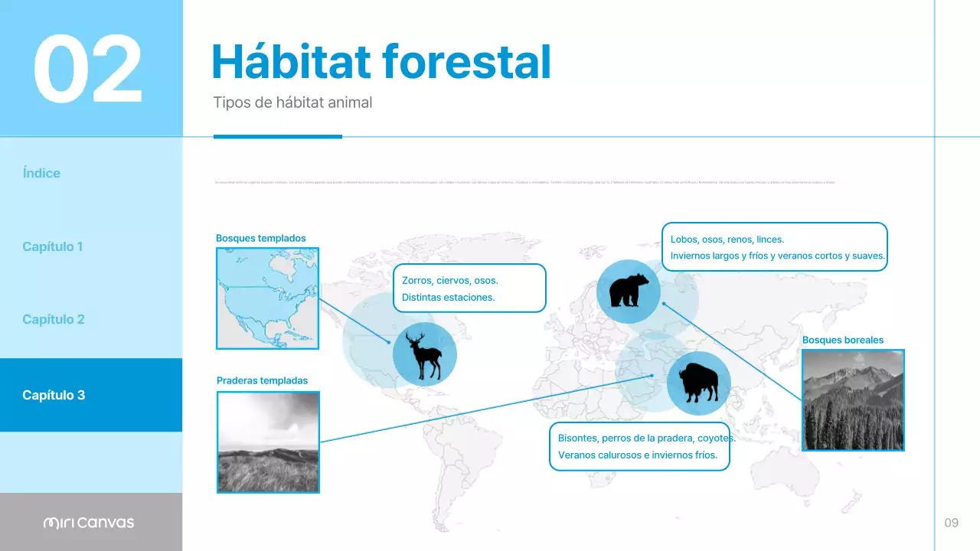Click the page number 09
Viewport: 980px width, 551px height.
pos(952,522)
